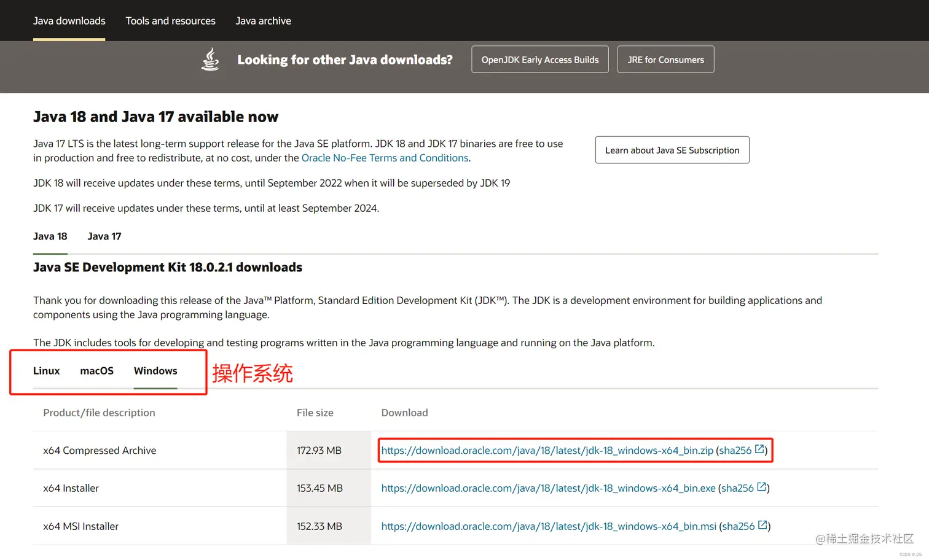
Task: Click Looking for other Java downloads heading
Action: tap(345, 60)
